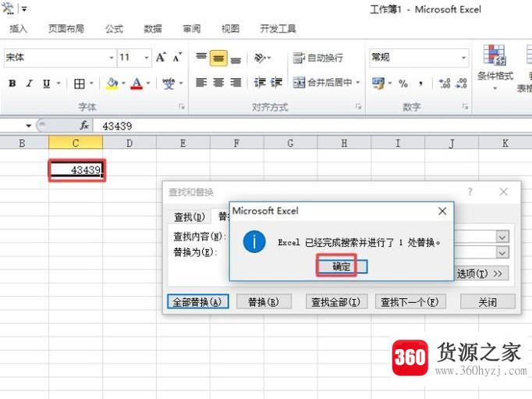
Task: Click help button in Find and Replace
Action: click(470, 192)
